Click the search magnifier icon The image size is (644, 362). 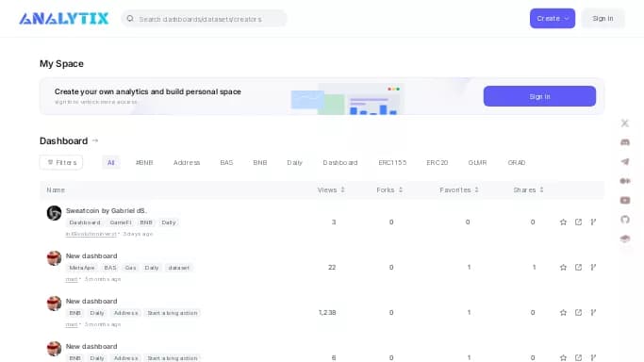click(x=130, y=19)
